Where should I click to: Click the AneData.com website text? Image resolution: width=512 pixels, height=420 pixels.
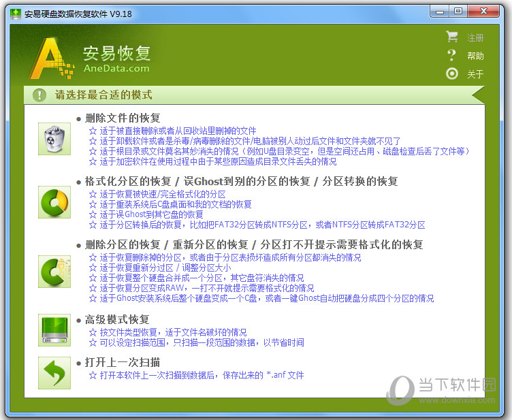coord(116,68)
